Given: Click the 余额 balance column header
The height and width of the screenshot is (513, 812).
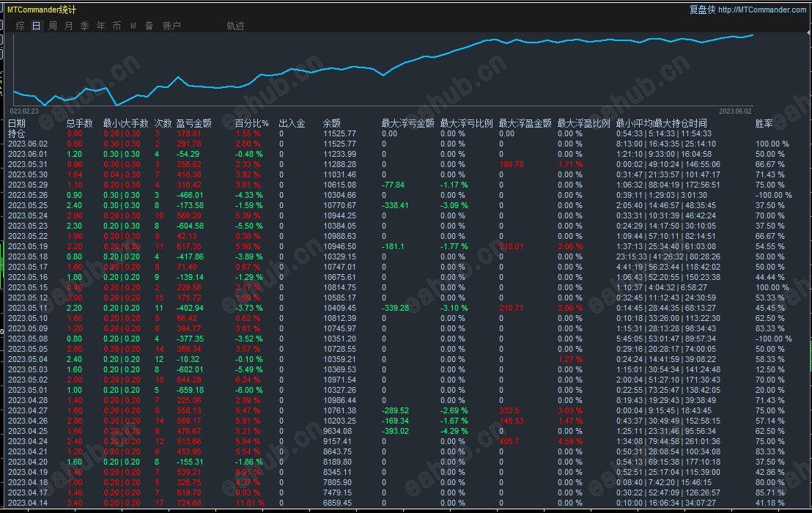Looking at the screenshot, I should pyautogui.click(x=331, y=123).
